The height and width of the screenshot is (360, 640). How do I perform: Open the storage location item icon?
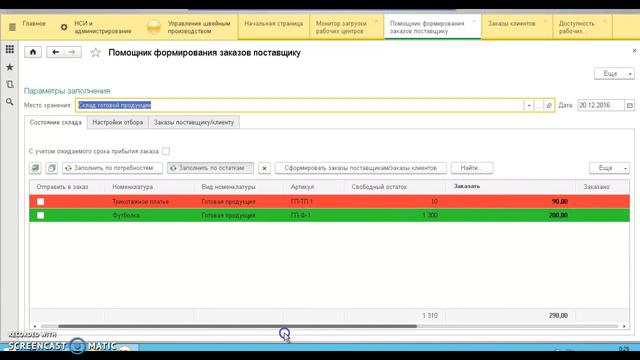tap(549, 105)
